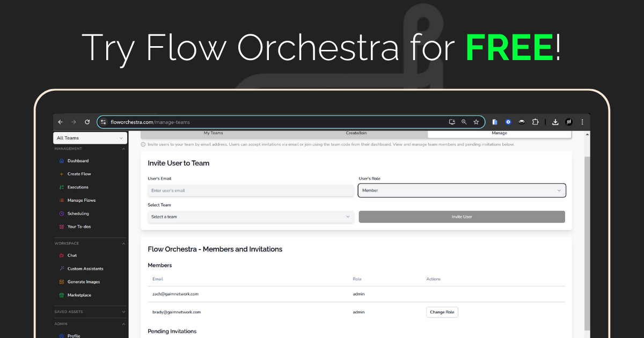Click the Actions column header
The width and height of the screenshot is (644, 338).
coord(434,279)
